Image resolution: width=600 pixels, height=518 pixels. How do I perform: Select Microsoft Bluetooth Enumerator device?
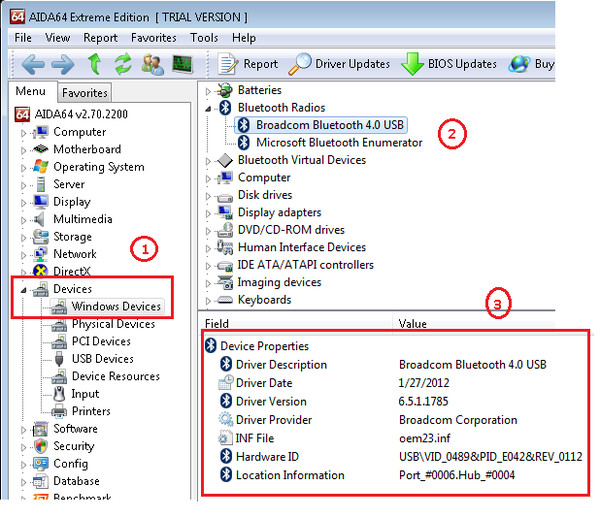[339, 143]
